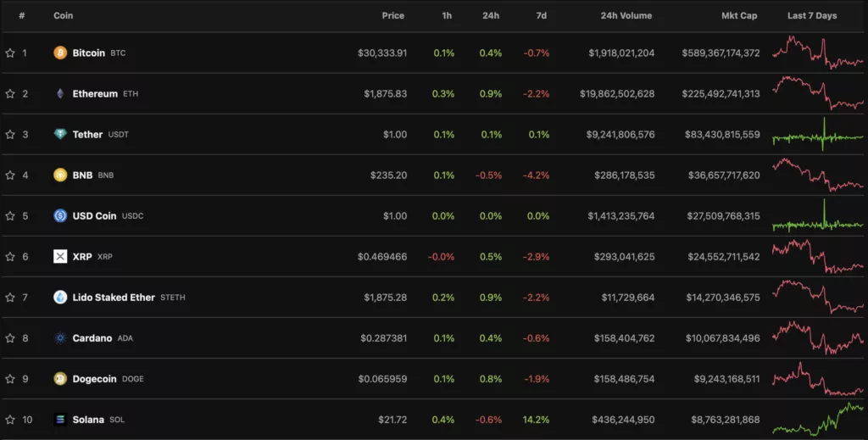This screenshot has width=868, height=440.
Task: Click the Ethereum diamond logo icon
Action: pyautogui.click(x=60, y=93)
